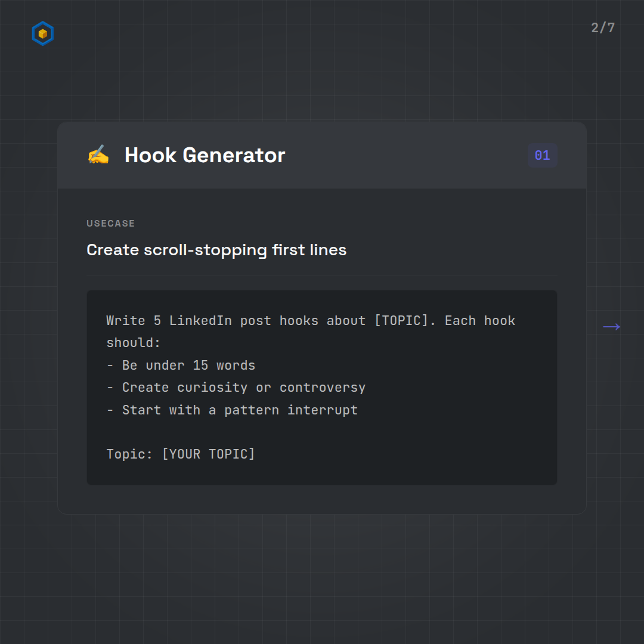Click the word 'should:' in prompt
The image size is (644, 644).
(134, 343)
